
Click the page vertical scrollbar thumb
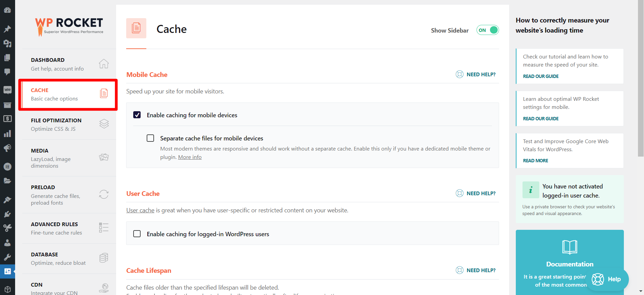641,79
